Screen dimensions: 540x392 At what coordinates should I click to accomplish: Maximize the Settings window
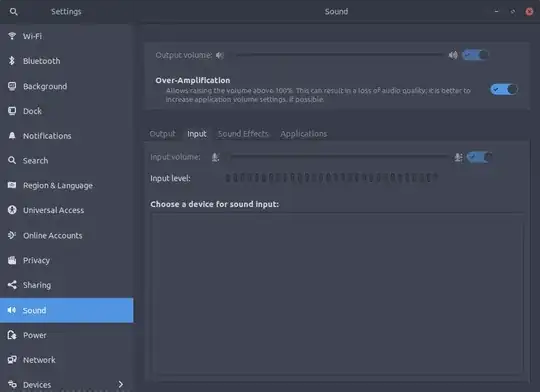pyautogui.click(x=513, y=11)
